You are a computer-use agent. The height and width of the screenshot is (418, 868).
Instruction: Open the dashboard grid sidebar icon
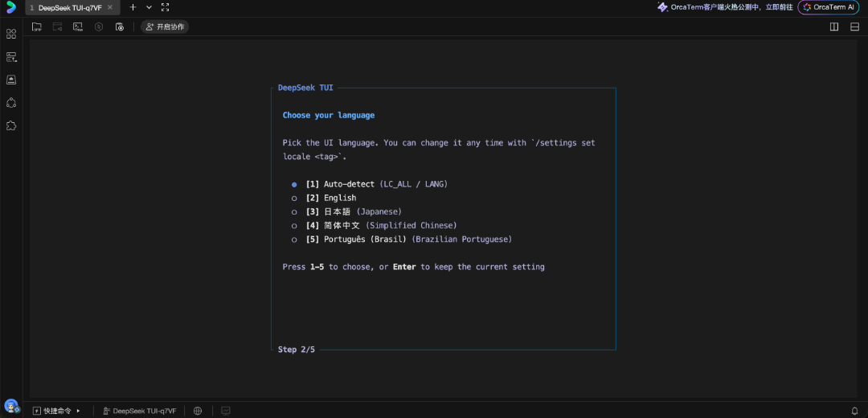coord(11,34)
